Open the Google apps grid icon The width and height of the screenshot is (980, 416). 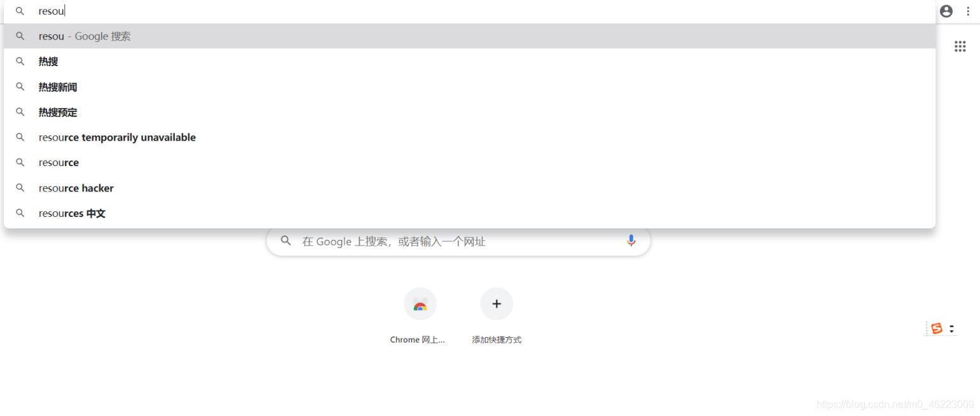(960, 46)
